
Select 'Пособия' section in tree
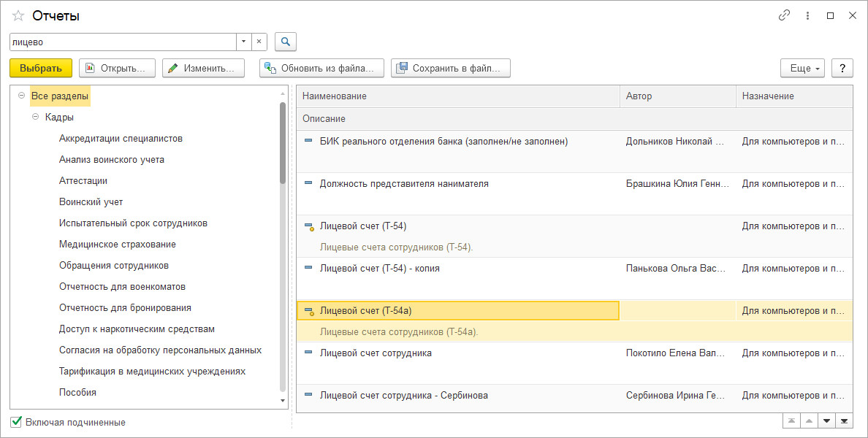pyautogui.click(x=77, y=392)
